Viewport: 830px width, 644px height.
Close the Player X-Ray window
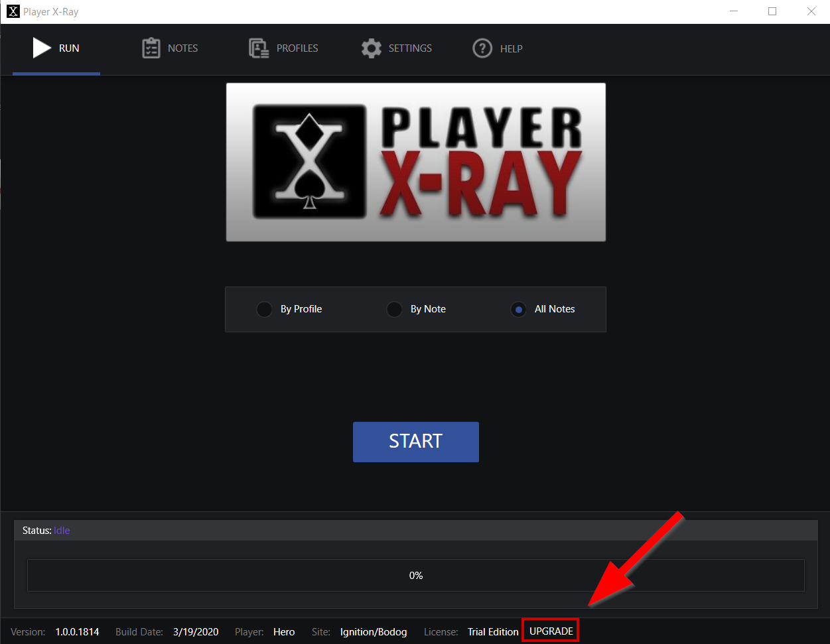point(811,11)
